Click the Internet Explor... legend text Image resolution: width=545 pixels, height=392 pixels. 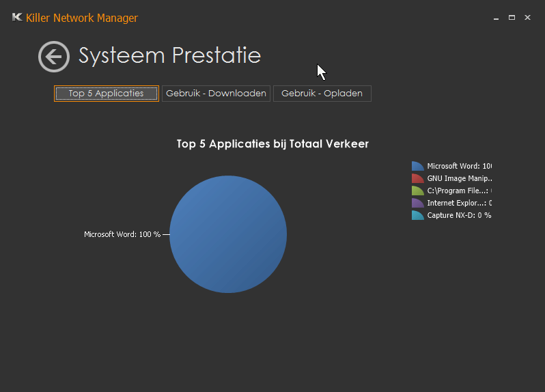460,203
